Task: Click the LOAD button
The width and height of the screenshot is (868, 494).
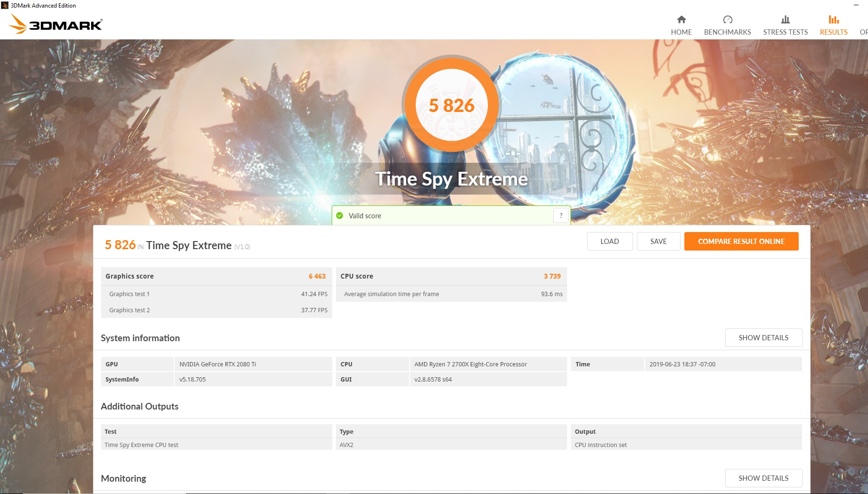Action: pos(610,241)
